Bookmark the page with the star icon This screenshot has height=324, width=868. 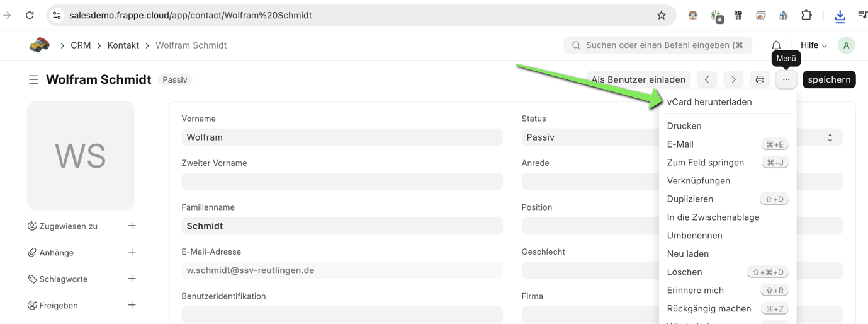[661, 15]
